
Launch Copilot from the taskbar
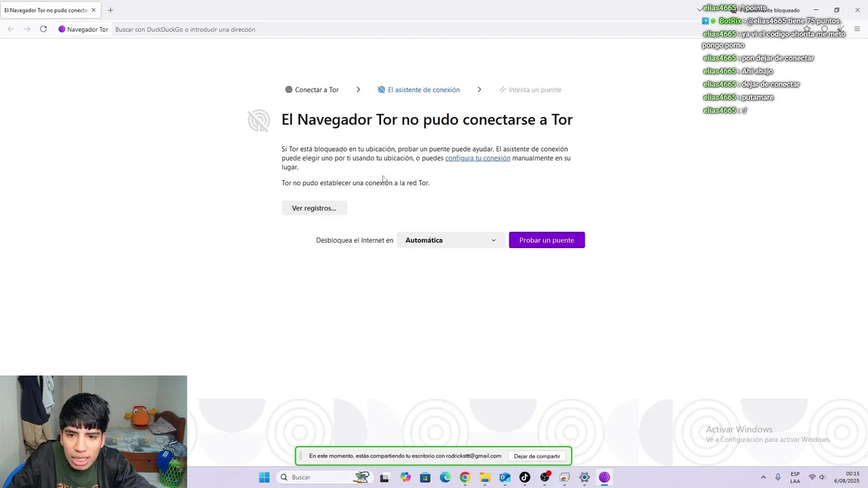(x=406, y=477)
